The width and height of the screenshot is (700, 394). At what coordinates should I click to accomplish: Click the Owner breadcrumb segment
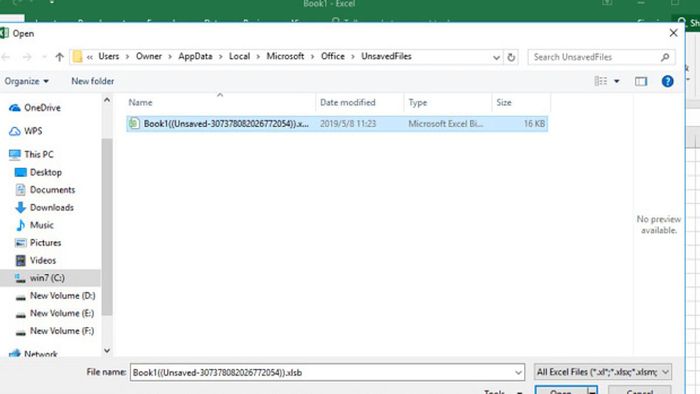[149, 56]
